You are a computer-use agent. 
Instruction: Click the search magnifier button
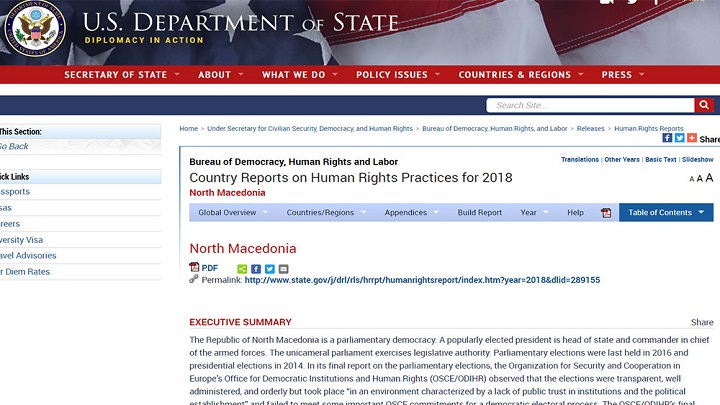(x=704, y=105)
